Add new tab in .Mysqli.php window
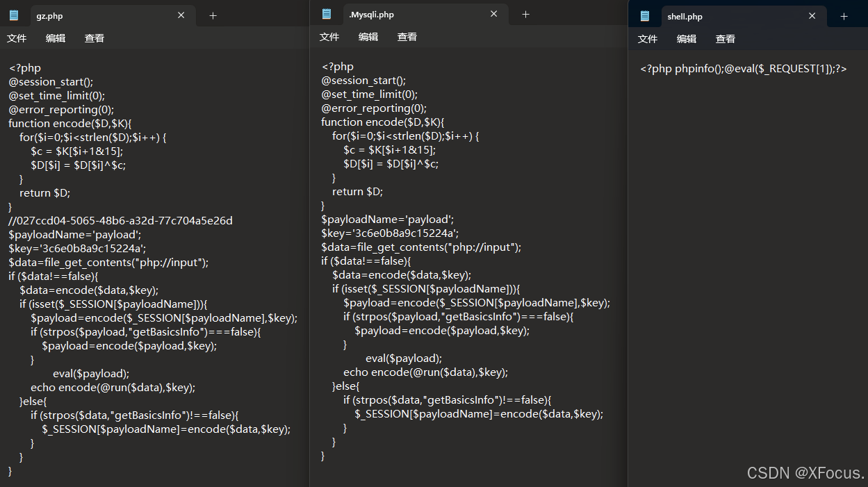The image size is (868, 487). coord(525,14)
